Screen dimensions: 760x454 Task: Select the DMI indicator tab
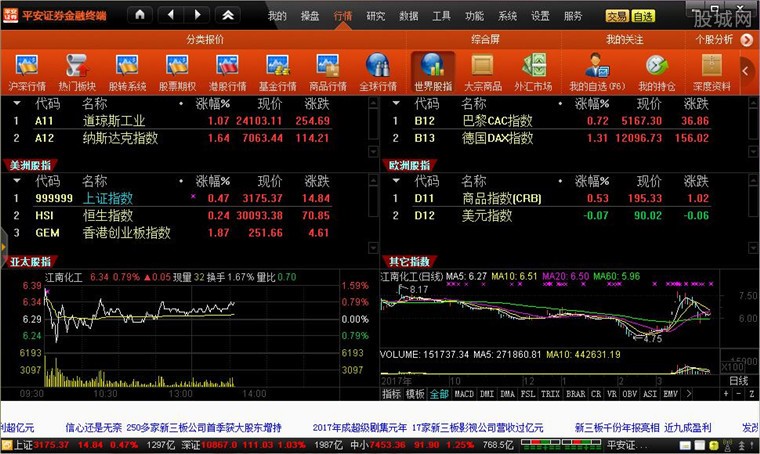487,394
